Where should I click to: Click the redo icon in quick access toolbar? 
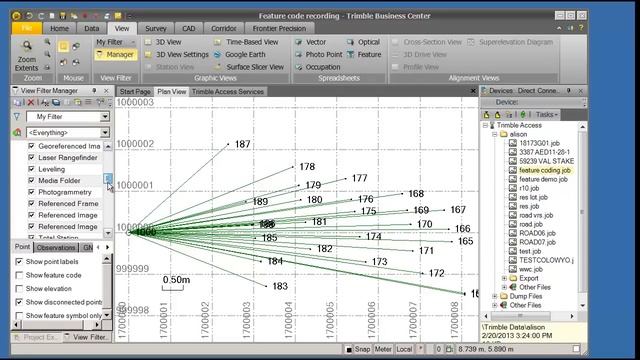[41, 16]
